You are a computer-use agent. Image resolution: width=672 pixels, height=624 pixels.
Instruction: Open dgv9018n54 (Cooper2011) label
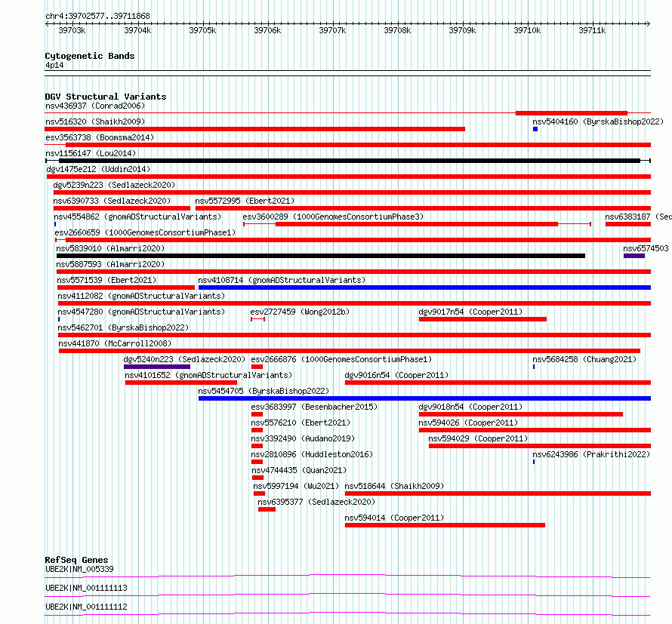click(470, 407)
